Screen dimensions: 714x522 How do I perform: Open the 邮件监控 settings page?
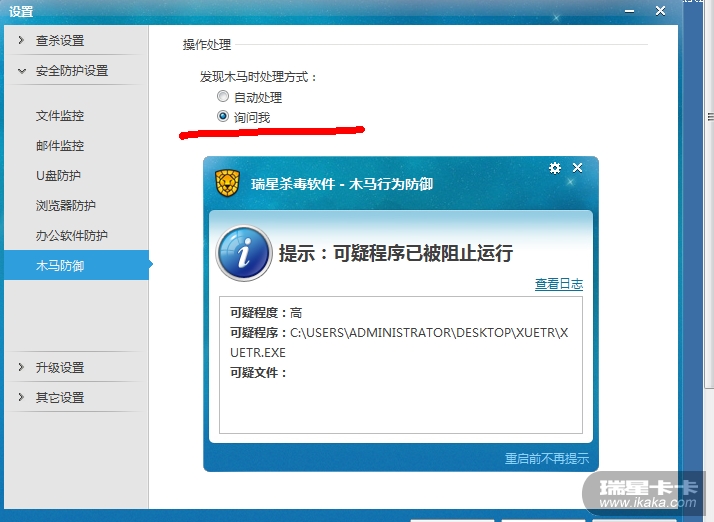(60, 146)
